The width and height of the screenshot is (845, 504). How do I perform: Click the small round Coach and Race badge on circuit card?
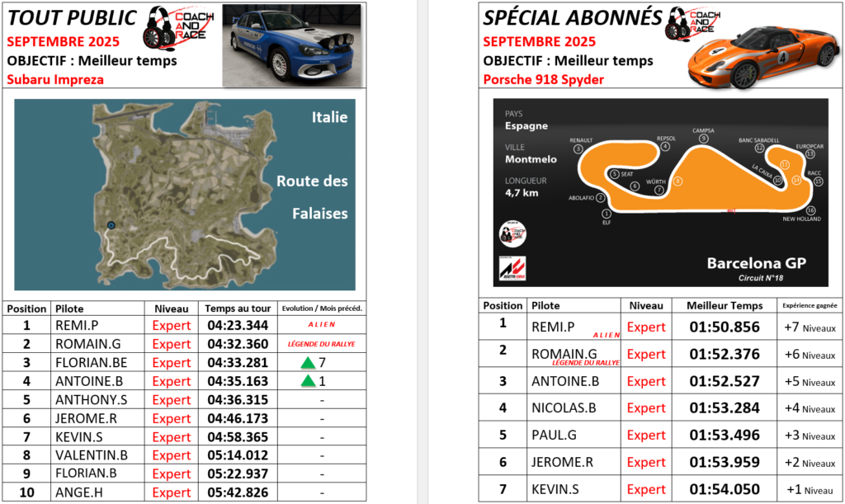513,234
